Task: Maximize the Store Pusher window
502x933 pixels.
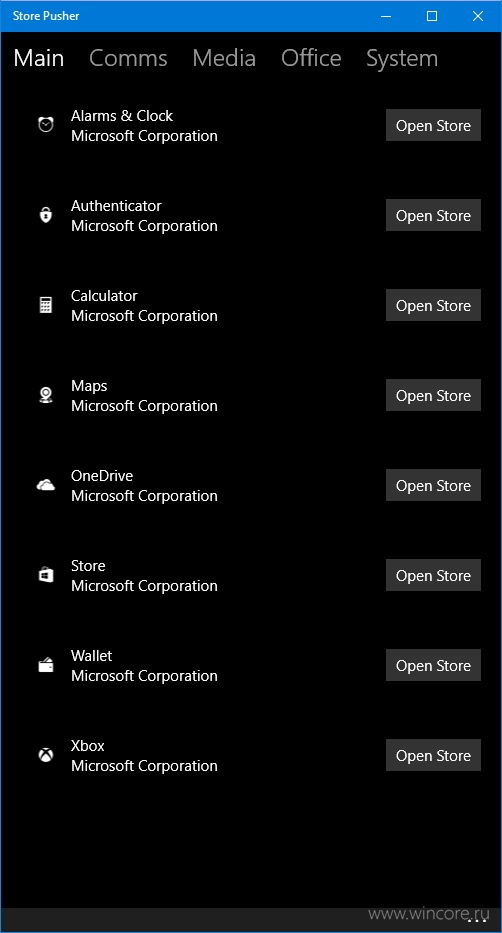Action: point(432,16)
